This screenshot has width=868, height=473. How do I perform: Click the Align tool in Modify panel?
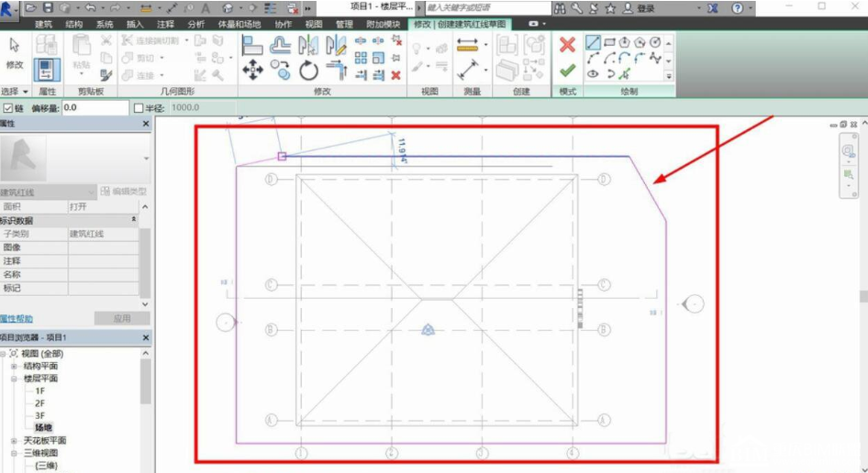[253, 45]
